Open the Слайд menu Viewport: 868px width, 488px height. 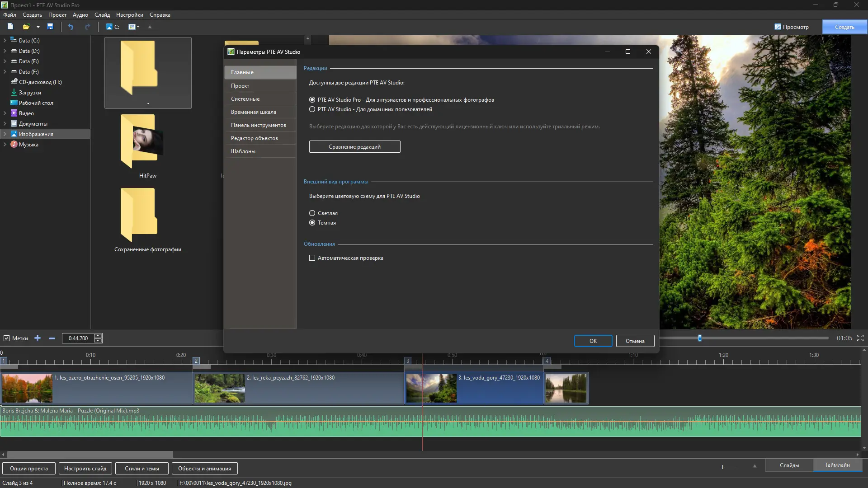click(x=102, y=15)
